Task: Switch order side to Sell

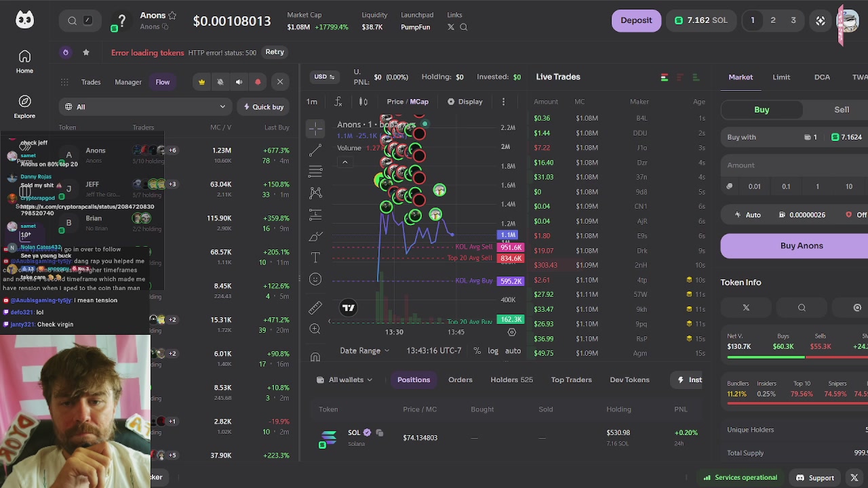Action: click(x=842, y=110)
